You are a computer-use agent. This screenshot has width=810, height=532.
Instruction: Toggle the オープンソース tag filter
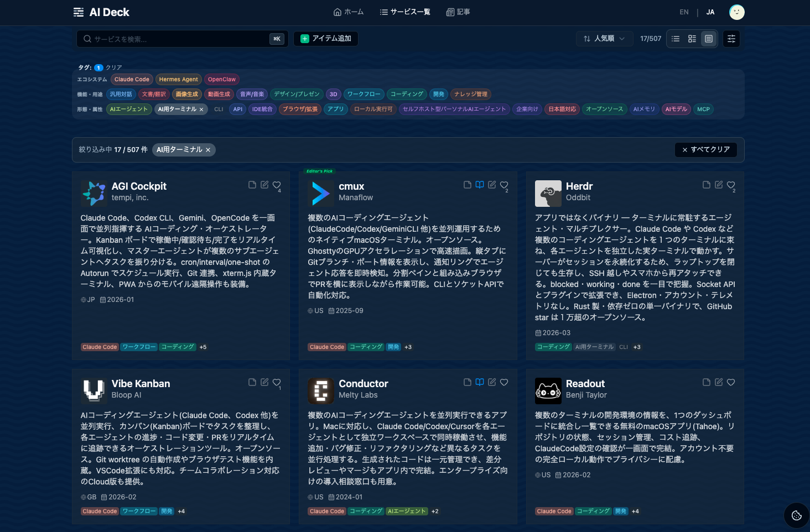[604, 109]
